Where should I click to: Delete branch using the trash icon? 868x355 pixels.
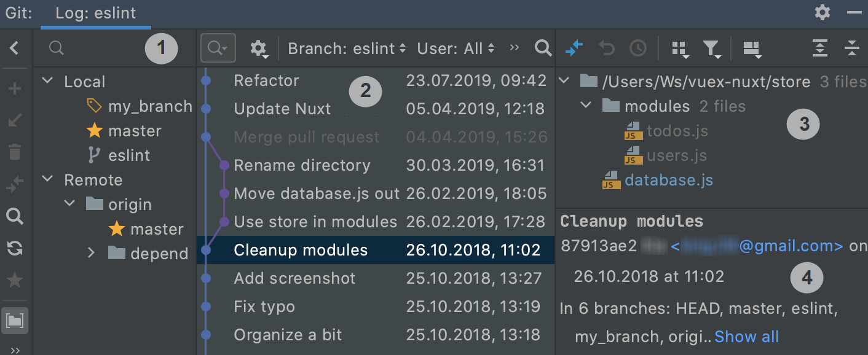point(15,152)
